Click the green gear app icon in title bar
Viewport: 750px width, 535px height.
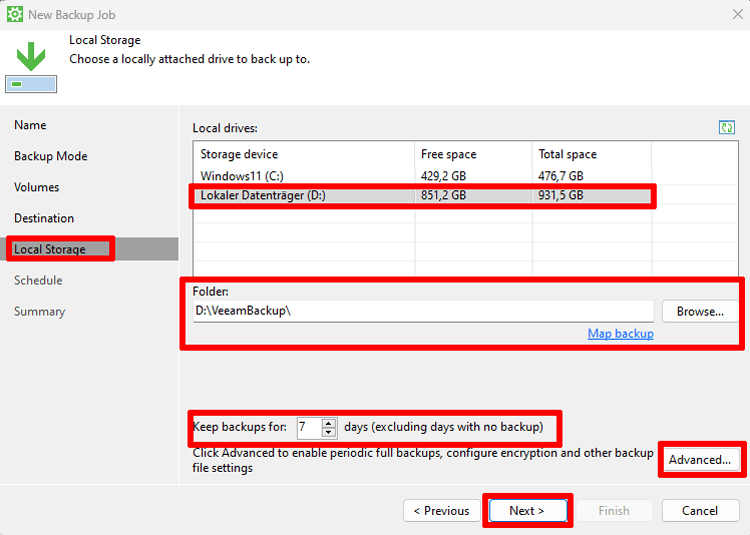coord(14,14)
